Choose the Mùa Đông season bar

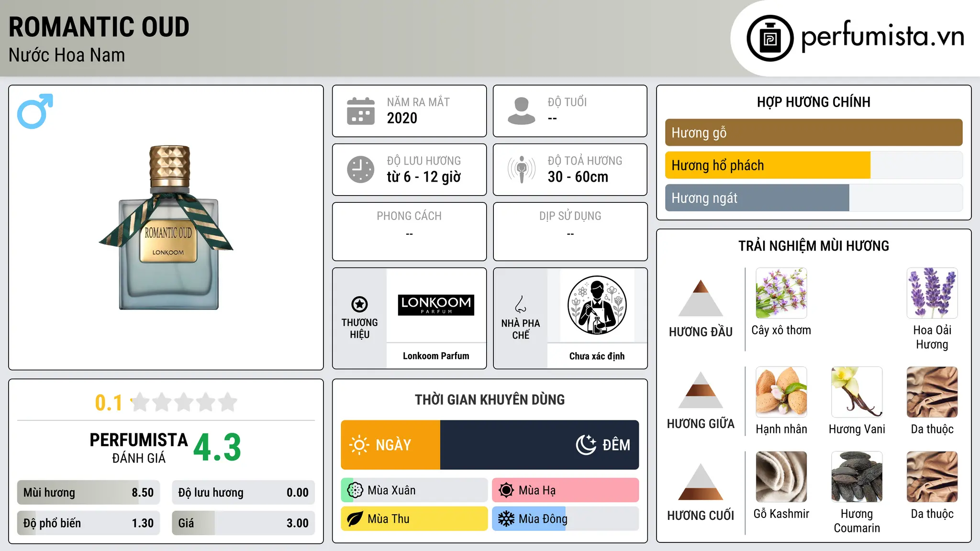coord(566,519)
